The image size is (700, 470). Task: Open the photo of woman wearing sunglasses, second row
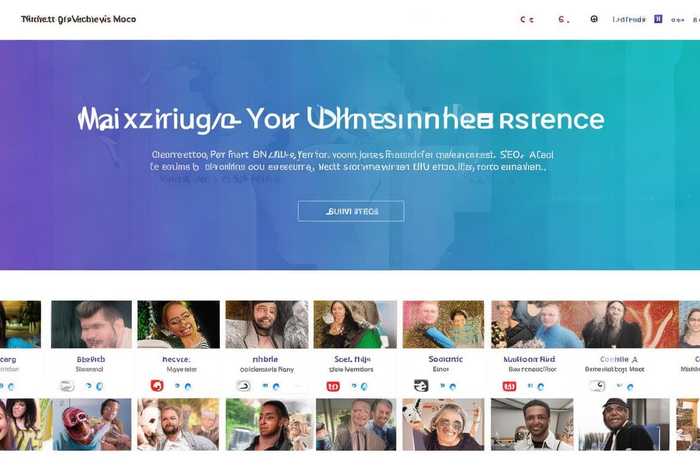pyautogui.click(x=443, y=424)
